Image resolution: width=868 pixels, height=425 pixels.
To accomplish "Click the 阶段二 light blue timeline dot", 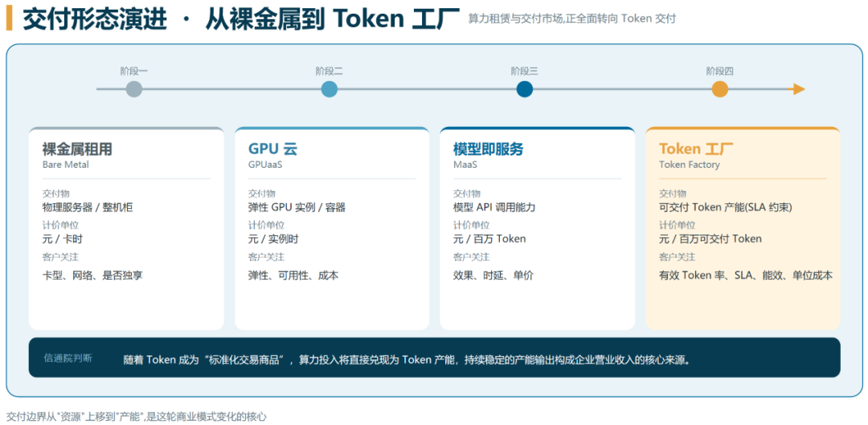I will 330,89.
